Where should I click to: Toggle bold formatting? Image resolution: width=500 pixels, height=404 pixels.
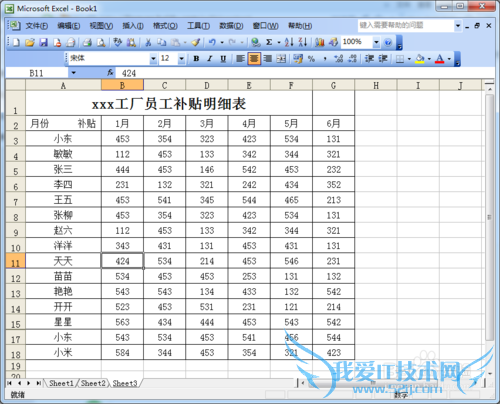tap(196, 59)
